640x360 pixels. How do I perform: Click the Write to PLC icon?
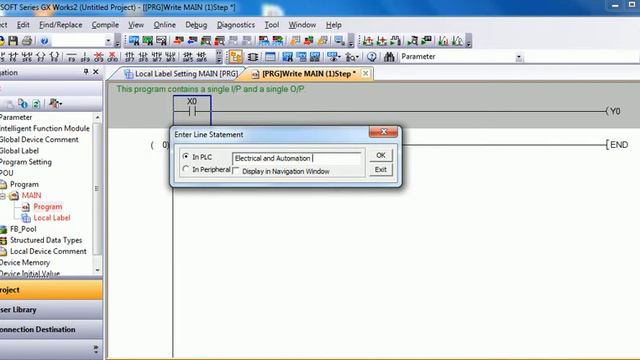(178, 40)
